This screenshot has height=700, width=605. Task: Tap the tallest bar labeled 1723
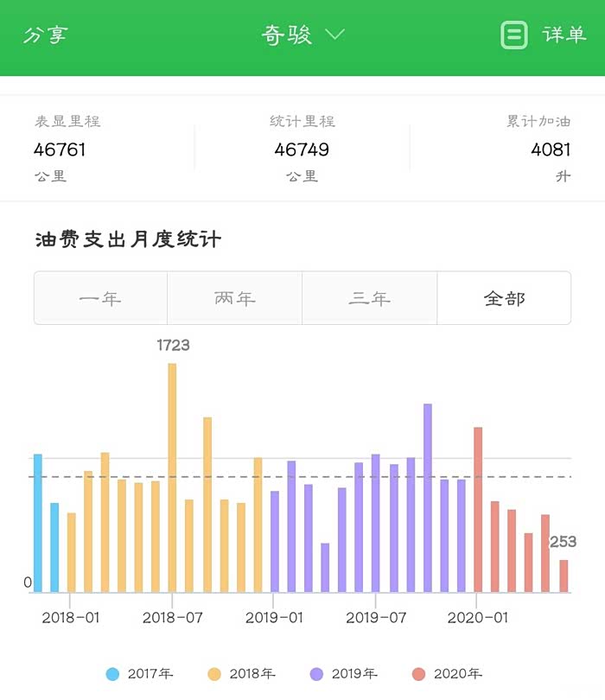172,477
